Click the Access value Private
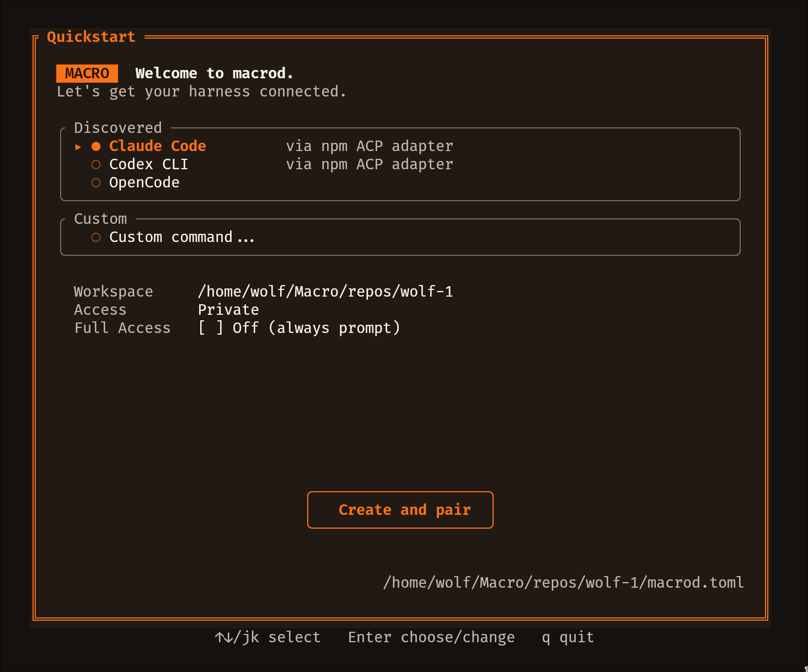The height and width of the screenshot is (672, 808). (228, 310)
